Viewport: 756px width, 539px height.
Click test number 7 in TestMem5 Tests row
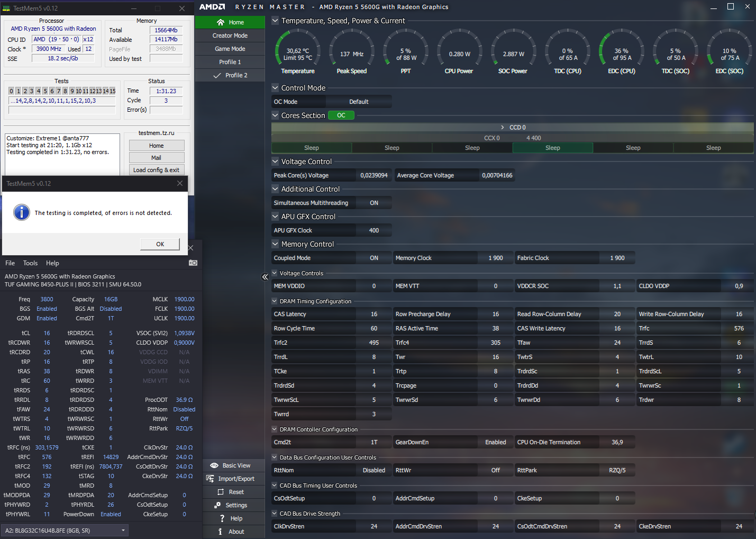tap(59, 91)
